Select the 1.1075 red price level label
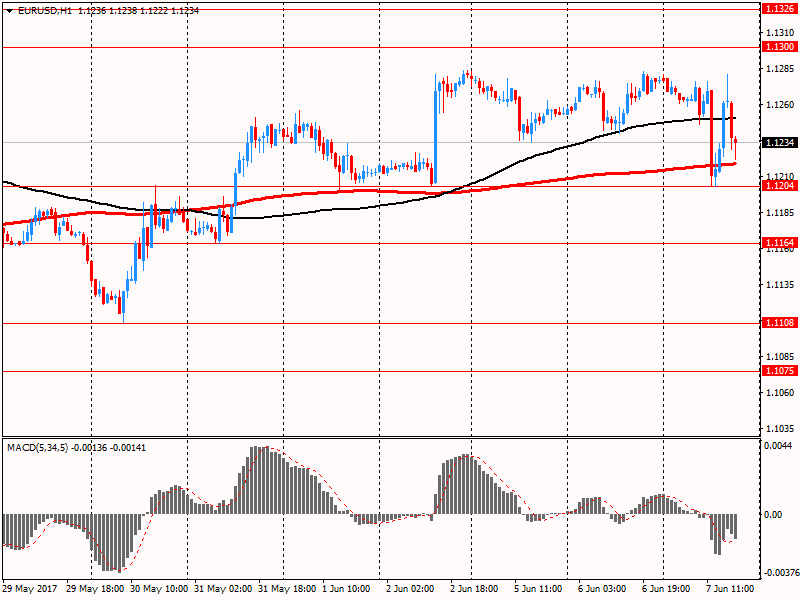This screenshot has width=800, height=600. (x=780, y=371)
